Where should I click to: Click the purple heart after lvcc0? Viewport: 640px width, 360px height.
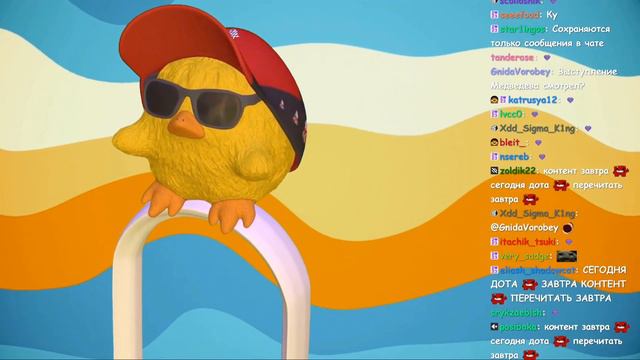pos(535,114)
